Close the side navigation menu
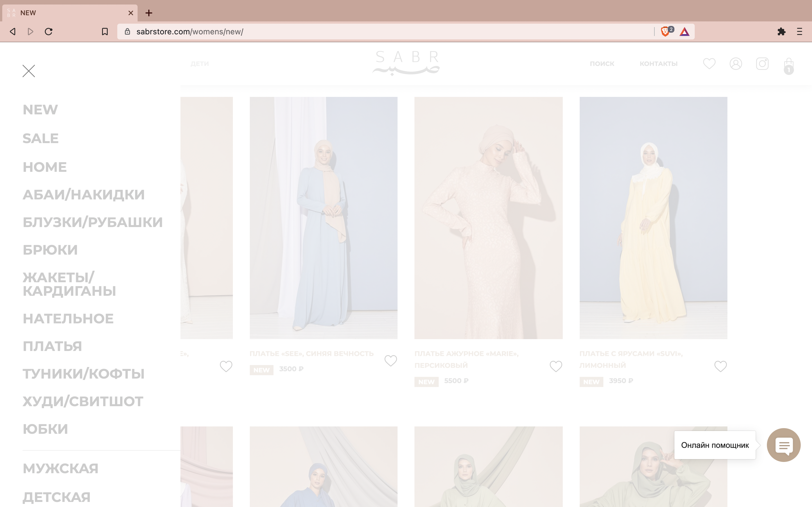812x507 pixels. tap(28, 71)
